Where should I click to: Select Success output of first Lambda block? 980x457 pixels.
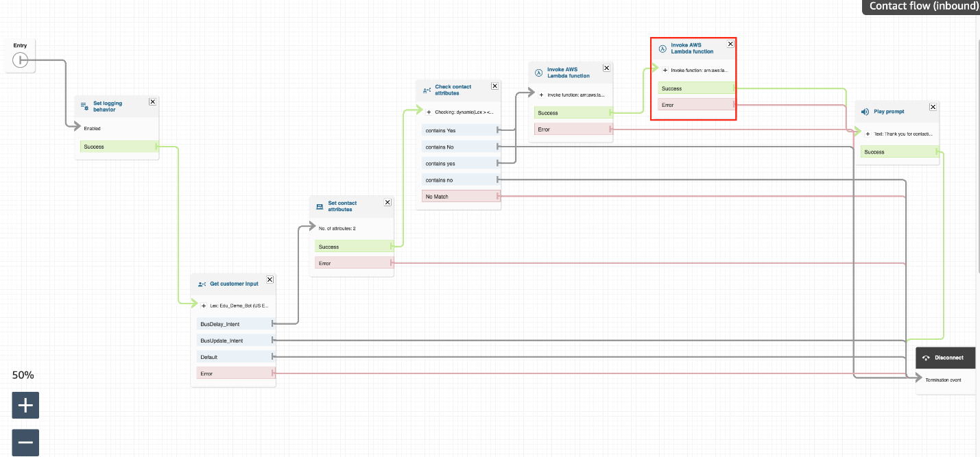572,113
